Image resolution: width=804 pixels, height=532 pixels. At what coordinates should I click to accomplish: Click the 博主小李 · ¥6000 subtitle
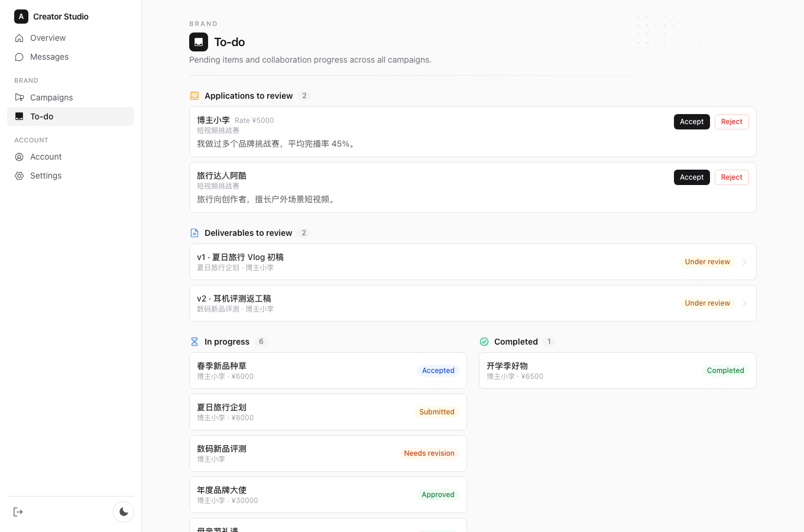pyautogui.click(x=225, y=377)
